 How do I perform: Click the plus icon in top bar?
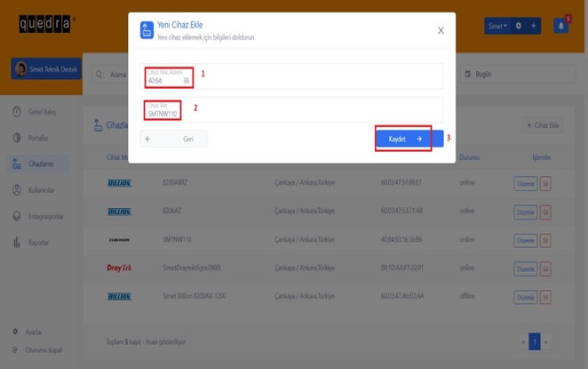(533, 26)
